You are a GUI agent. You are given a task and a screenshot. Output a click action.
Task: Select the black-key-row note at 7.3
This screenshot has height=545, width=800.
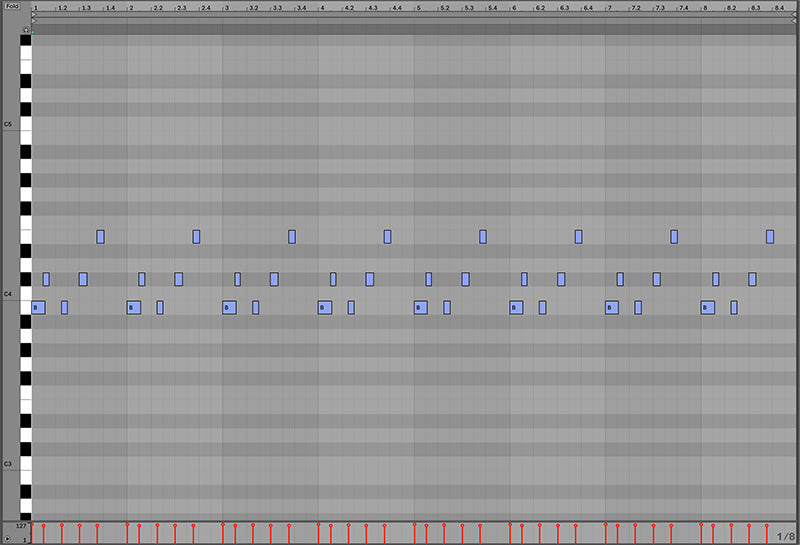(x=657, y=279)
